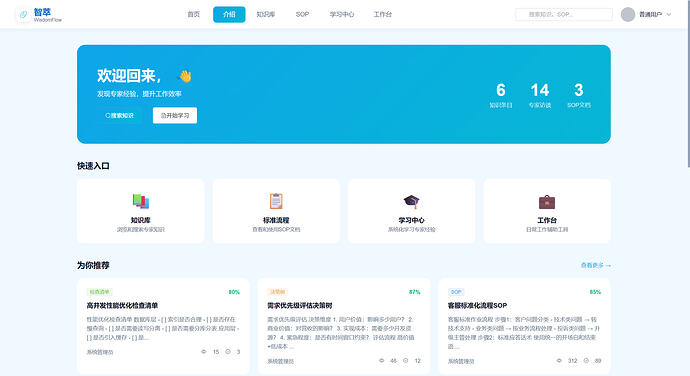Click 系统管理员 author on the 客服 SOP card
Screen dimensions: 690x376
(461, 361)
